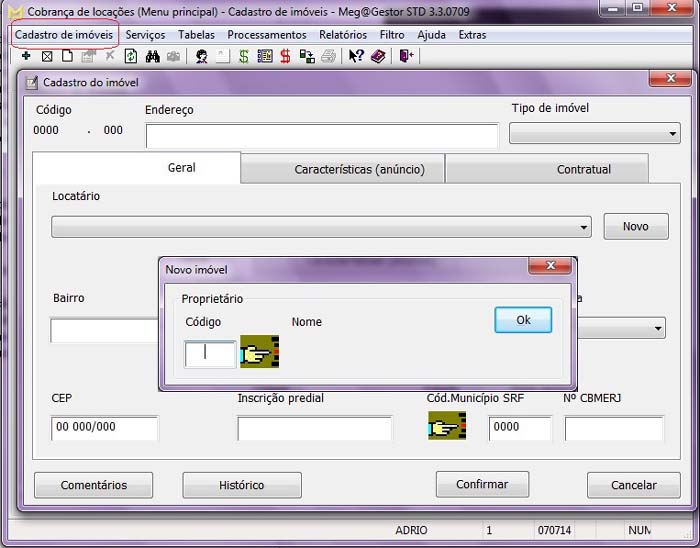Click the binoculars search icon in toolbar
The width and height of the screenshot is (700, 548).
tap(153, 57)
